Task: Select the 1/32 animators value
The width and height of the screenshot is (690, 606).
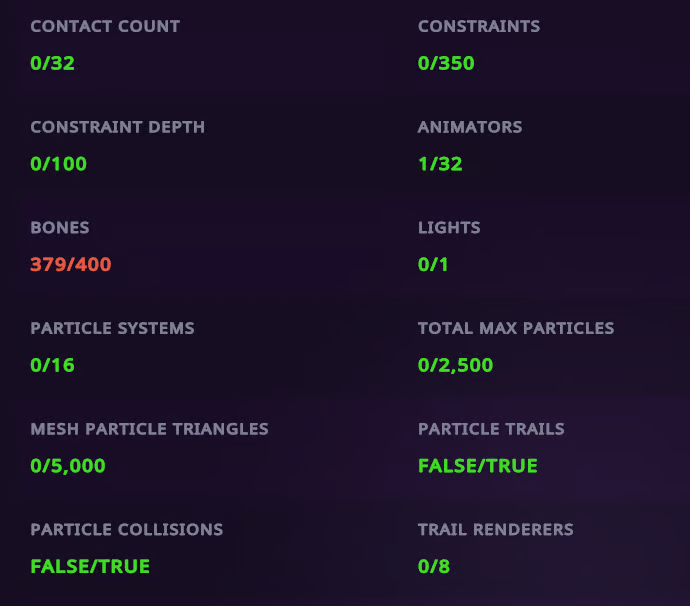Action: tap(440, 164)
